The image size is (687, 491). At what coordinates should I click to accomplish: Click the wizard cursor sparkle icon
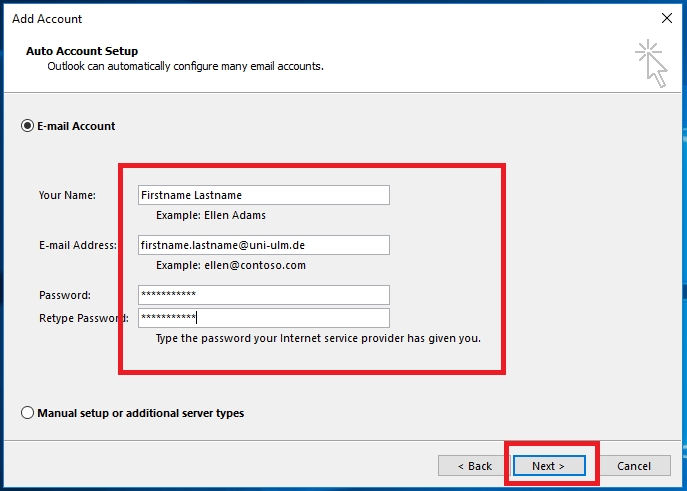652,64
